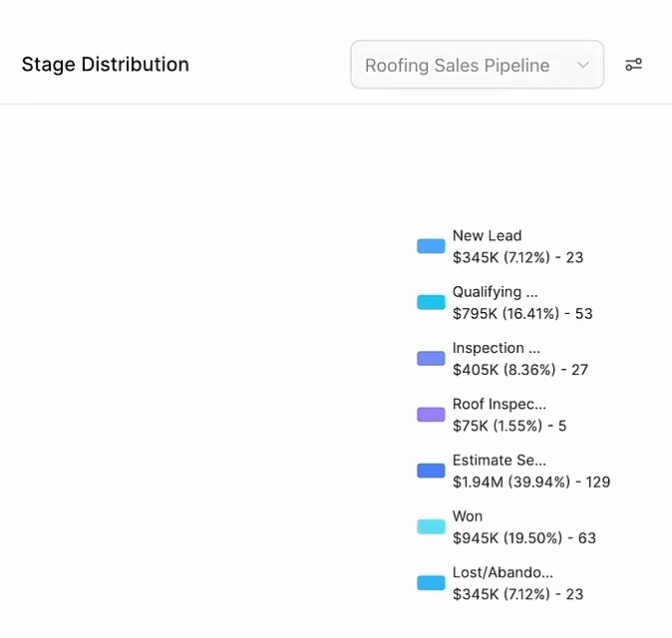Toggle the Won stage color swatch
The image size is (672, 638).
tap(431, 526)
